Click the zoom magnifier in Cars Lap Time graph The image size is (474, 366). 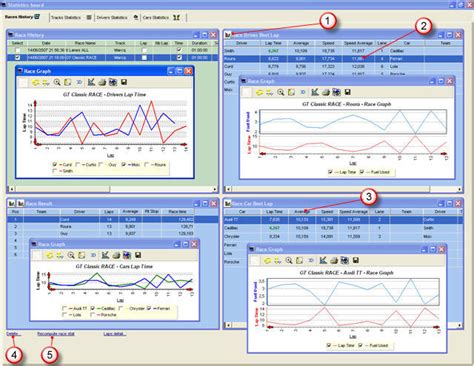point(71,255)
